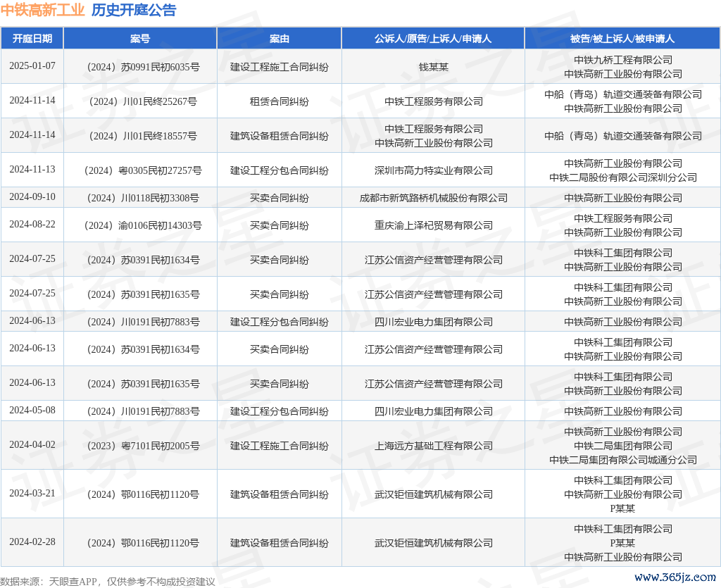Click 四川宏业电力集团有限公司 in the 2024-05-08 row
The height and width of the screenshot is (588, 721).
(x=433, y=411)
